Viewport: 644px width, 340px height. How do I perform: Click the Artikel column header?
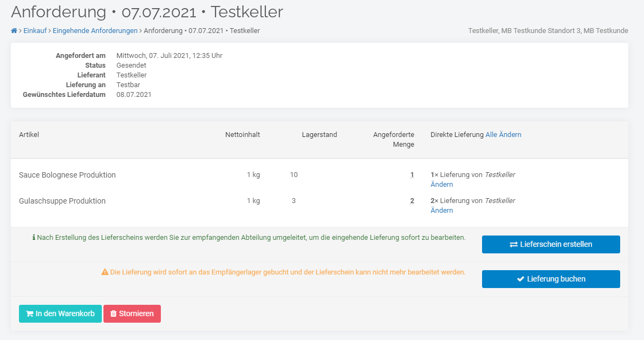(x=29, y=135)
